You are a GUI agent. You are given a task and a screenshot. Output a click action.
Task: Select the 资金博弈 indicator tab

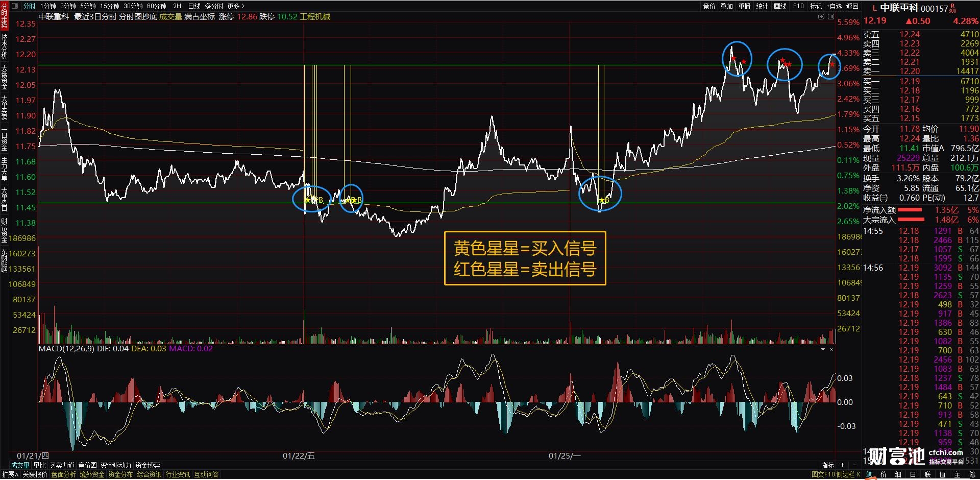[x=148, y=465]
